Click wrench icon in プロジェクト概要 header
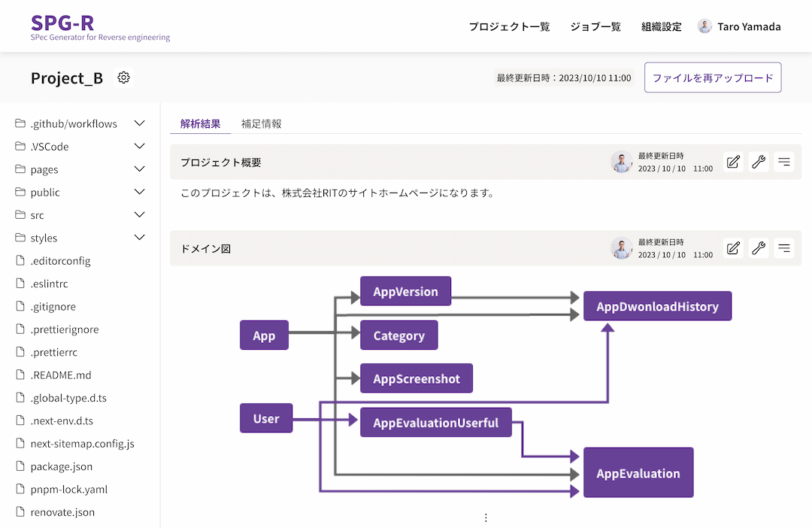812x528 pixels. click(x=759, y=162)
